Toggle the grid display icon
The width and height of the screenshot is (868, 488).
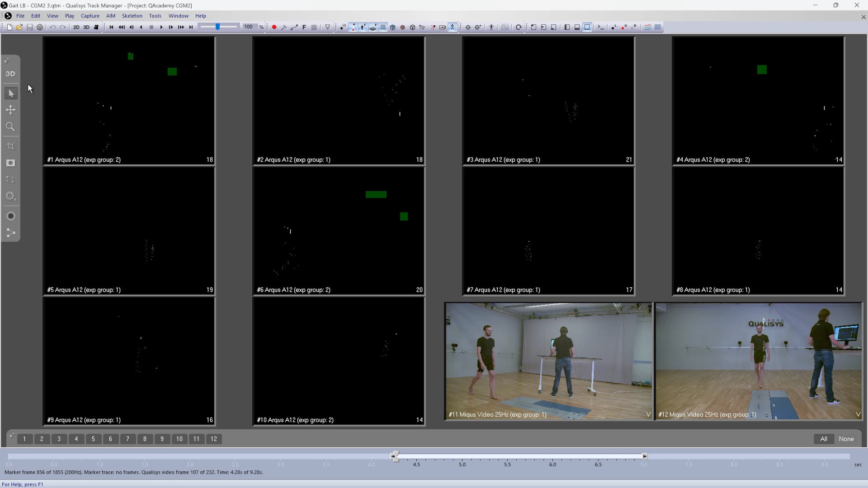(383, 27)
